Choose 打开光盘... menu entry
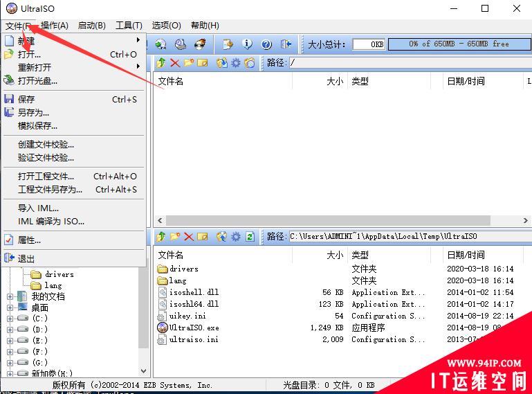532x394 pixels. [x=74, y=81]
